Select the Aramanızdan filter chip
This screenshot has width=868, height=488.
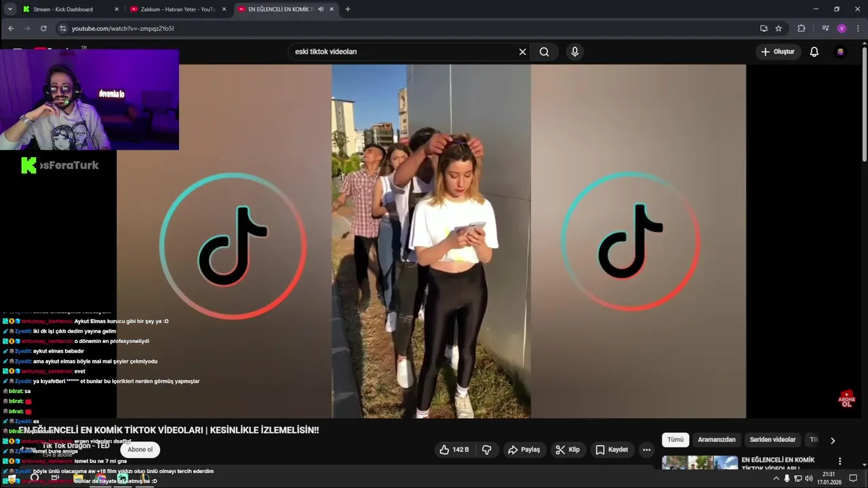tap(716, 440)
